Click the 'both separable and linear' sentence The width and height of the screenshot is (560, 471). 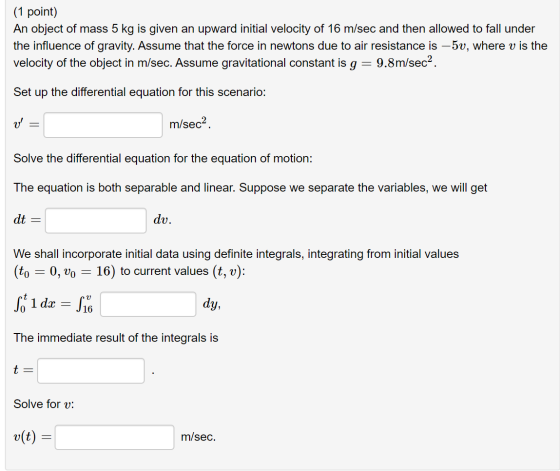[250, 188]
